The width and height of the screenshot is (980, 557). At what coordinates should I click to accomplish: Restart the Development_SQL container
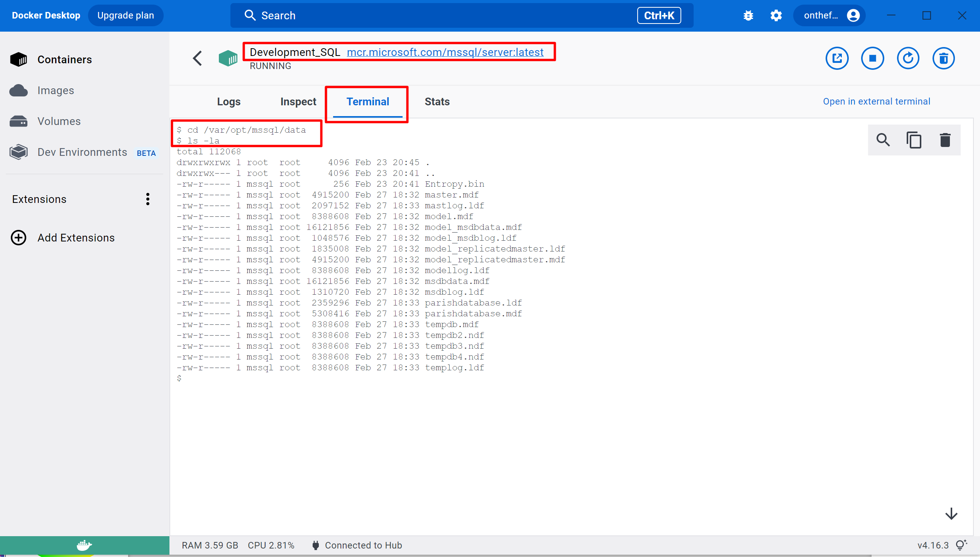tap(908, 58)
